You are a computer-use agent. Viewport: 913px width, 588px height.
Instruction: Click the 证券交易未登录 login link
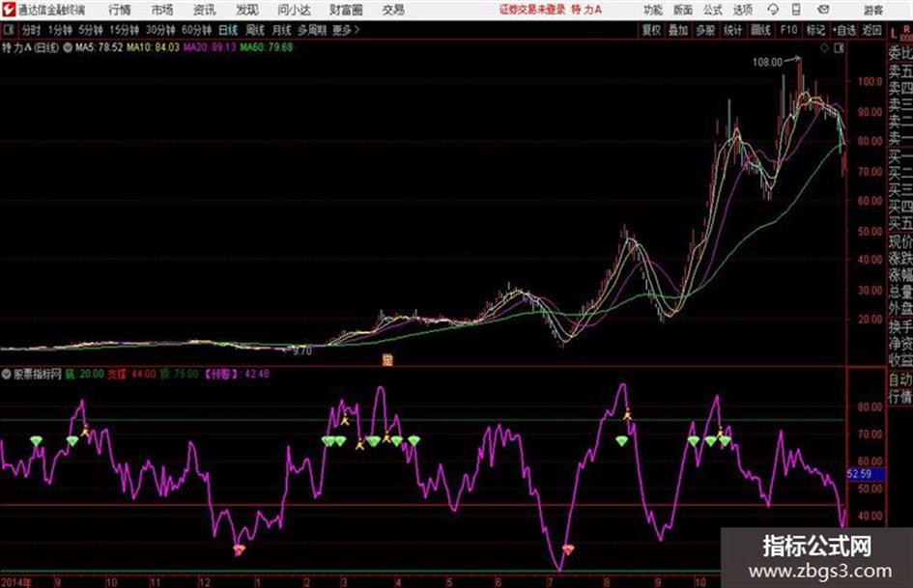tap(532, 10)
